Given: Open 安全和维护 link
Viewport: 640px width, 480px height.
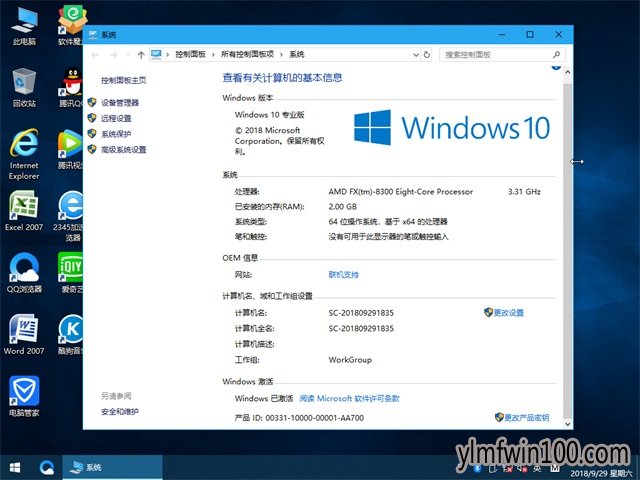Looking at the screenshot, I should (120, 411).
